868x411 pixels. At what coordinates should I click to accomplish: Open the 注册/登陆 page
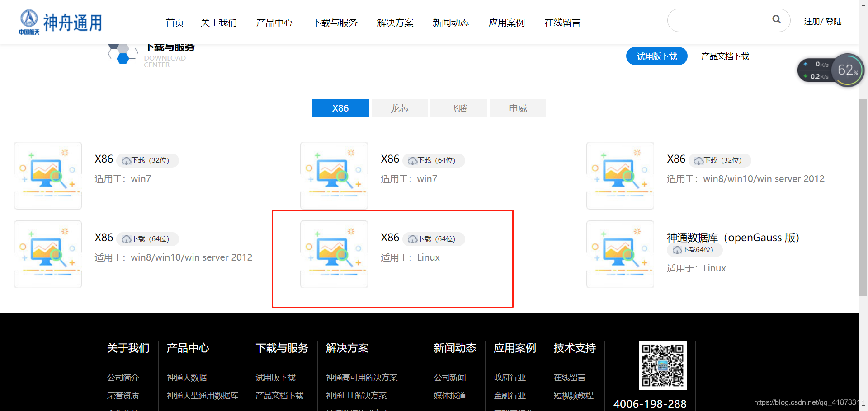pos(823,21)
